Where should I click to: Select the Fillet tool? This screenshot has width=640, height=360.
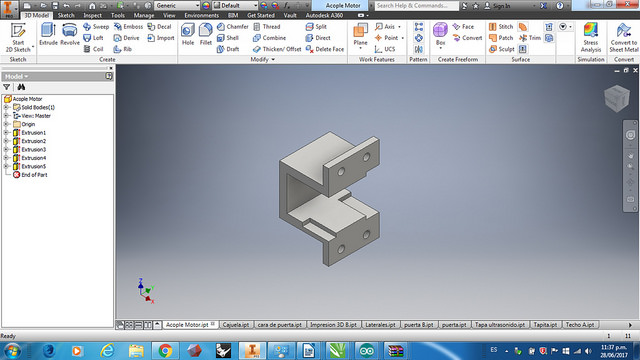tap(206, 34)
